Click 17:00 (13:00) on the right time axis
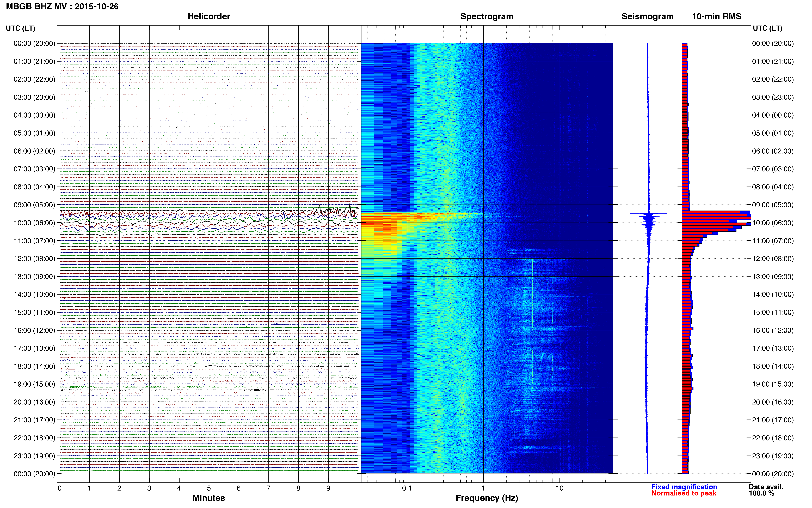 pyautogui.click(x=773, y=348)
